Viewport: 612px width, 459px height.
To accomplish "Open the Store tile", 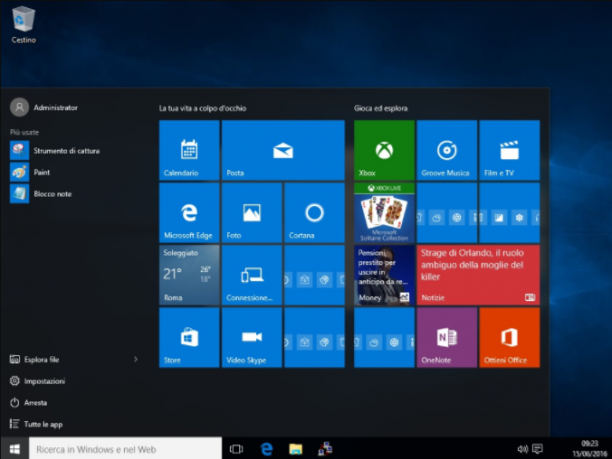I will [x=189, y=338].
